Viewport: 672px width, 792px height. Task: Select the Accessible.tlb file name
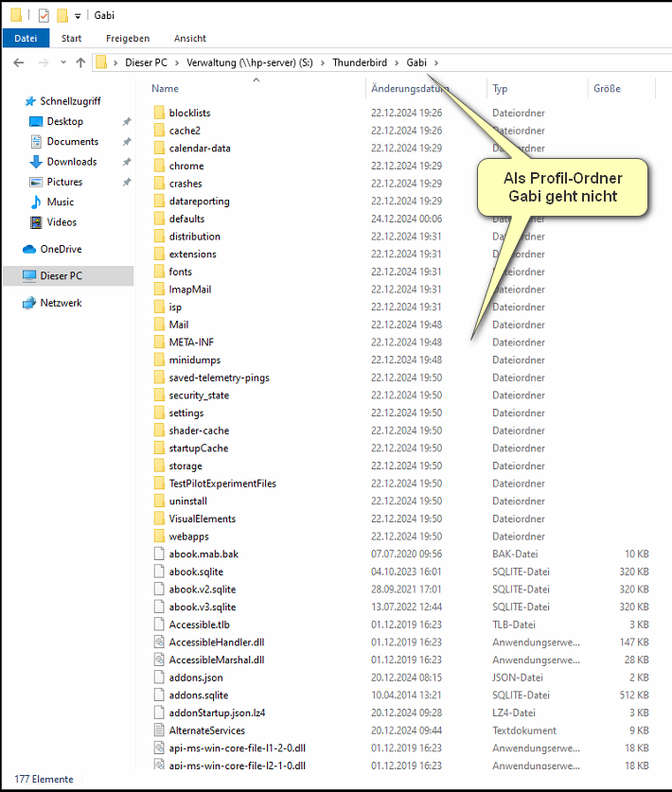click(x=199, y=625)
